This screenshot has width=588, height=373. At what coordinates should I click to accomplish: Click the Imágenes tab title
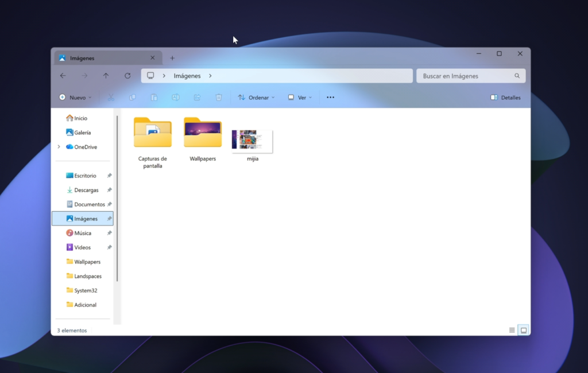pyautogui.click(x=82, y=58)
